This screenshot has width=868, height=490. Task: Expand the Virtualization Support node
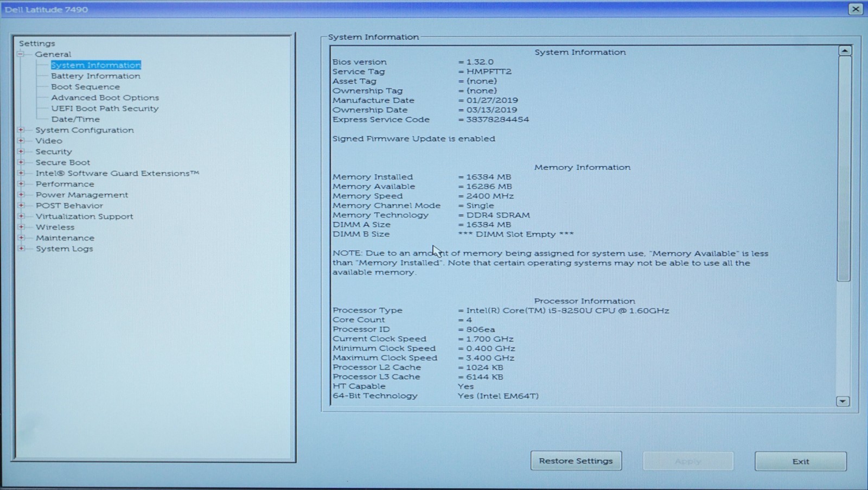(x=21, y=216)
